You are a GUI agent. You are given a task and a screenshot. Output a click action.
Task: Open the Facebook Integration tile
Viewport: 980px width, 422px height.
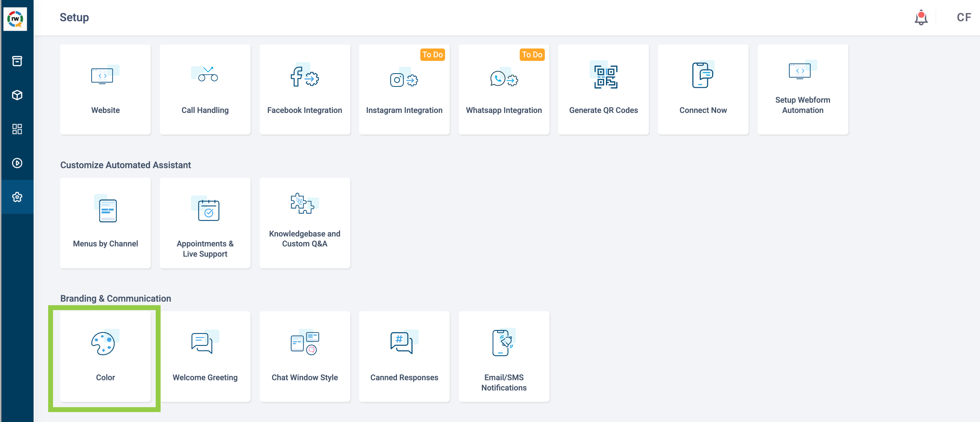(305, 90)
